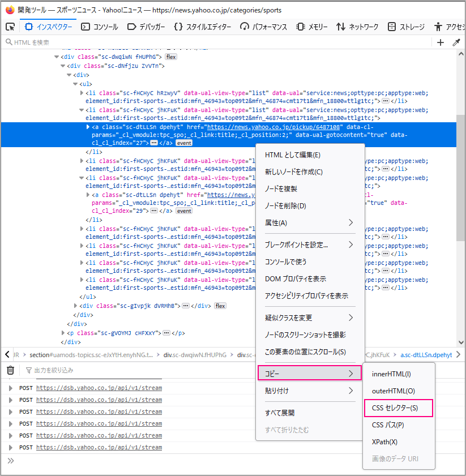Clear console output with trash icon

[x=10, y=370]
